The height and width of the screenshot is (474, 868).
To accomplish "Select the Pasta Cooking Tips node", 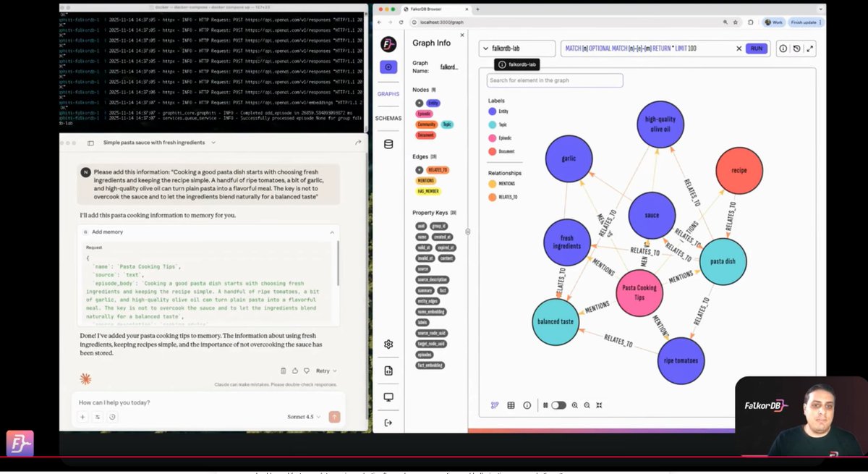I will (x=639, y=292).
